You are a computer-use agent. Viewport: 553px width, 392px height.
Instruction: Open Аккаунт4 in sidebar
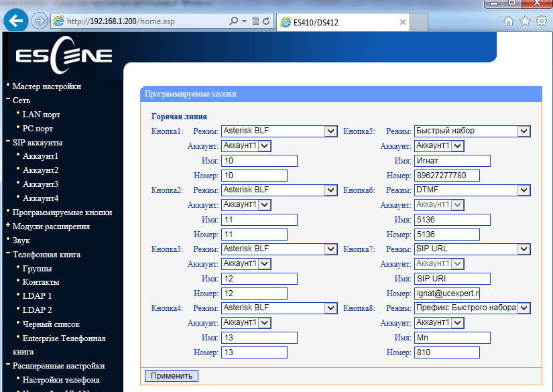click(41, 198)
